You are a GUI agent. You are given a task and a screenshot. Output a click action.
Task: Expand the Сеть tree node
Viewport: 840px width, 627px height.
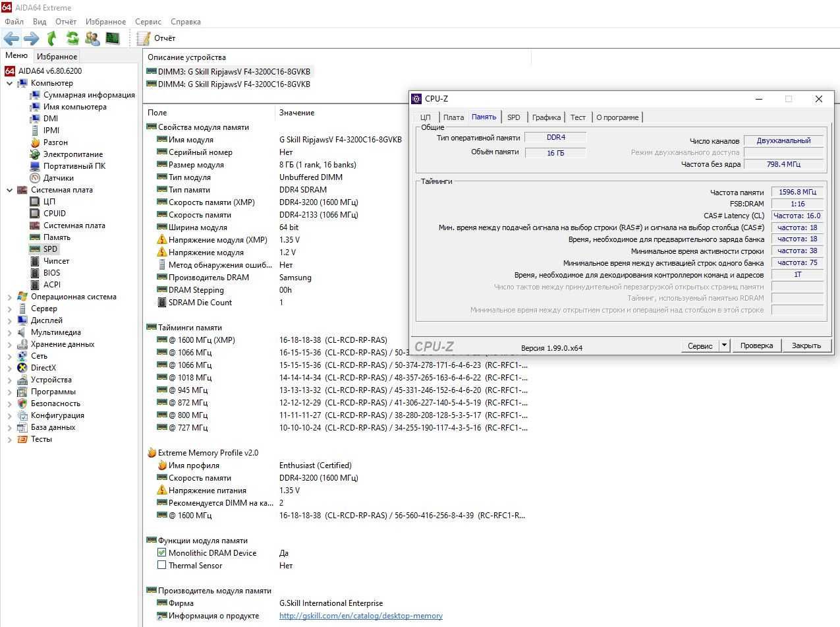pos(9,356)
